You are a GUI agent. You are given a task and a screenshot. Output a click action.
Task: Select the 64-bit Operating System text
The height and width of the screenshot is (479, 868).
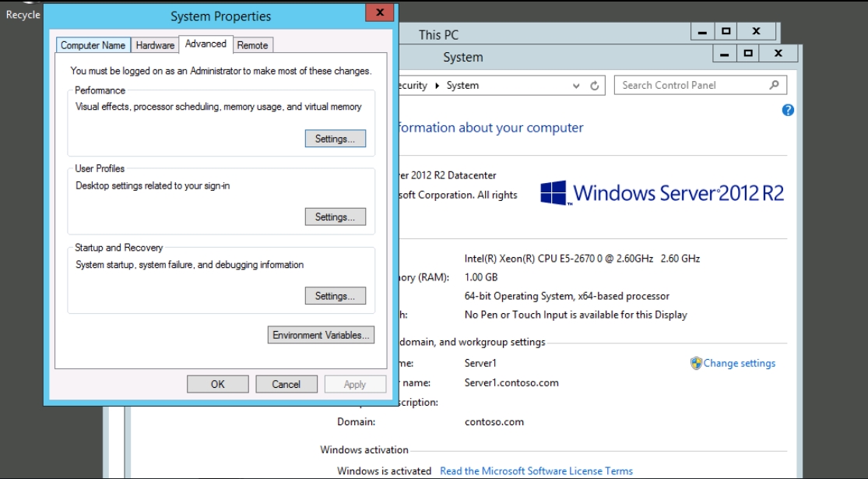point(567,296)
